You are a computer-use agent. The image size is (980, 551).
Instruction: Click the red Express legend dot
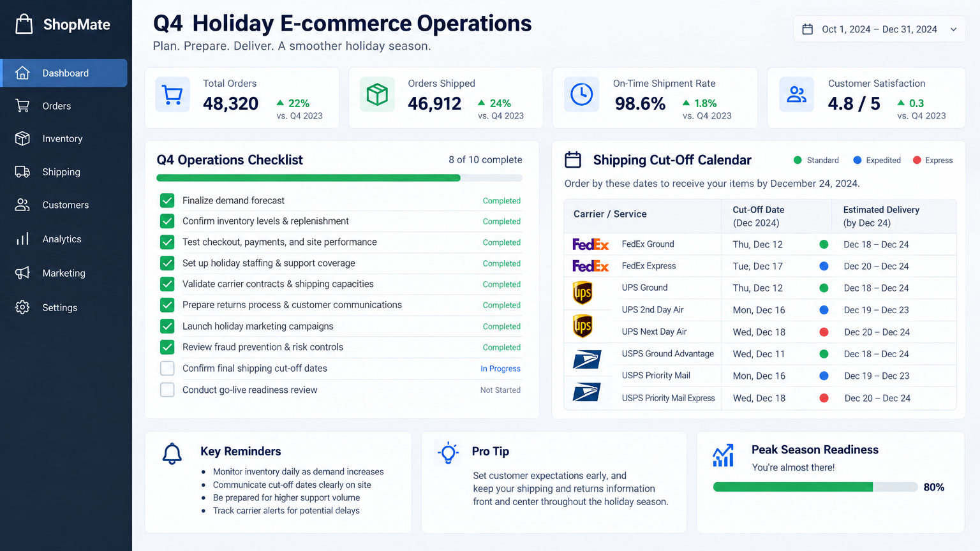click(917, 160)
